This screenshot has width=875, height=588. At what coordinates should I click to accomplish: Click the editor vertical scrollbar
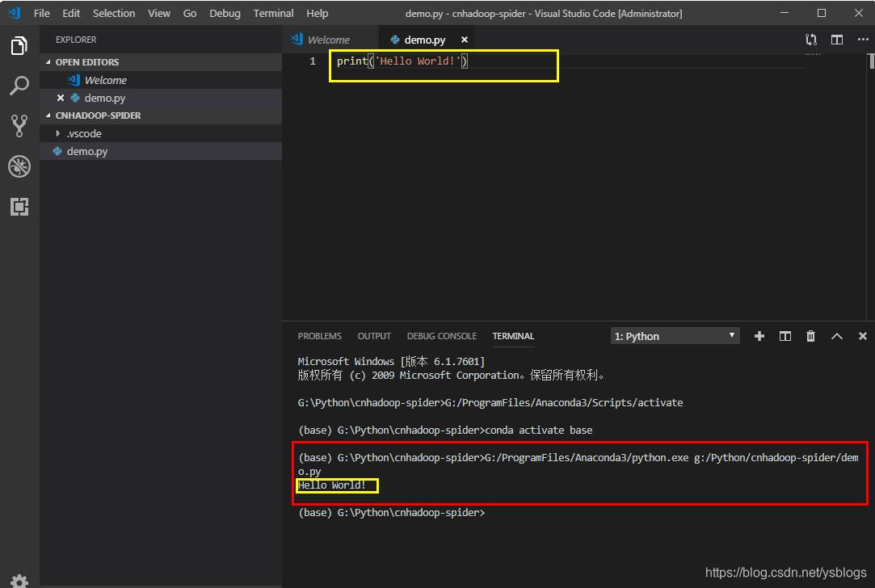870,61
